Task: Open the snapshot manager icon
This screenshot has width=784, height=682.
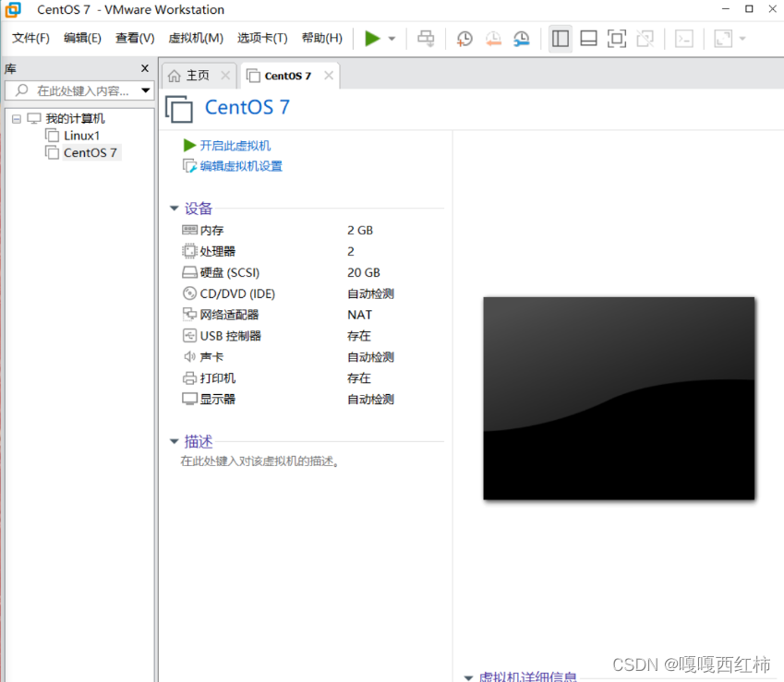Action: [x=522, y=39]
